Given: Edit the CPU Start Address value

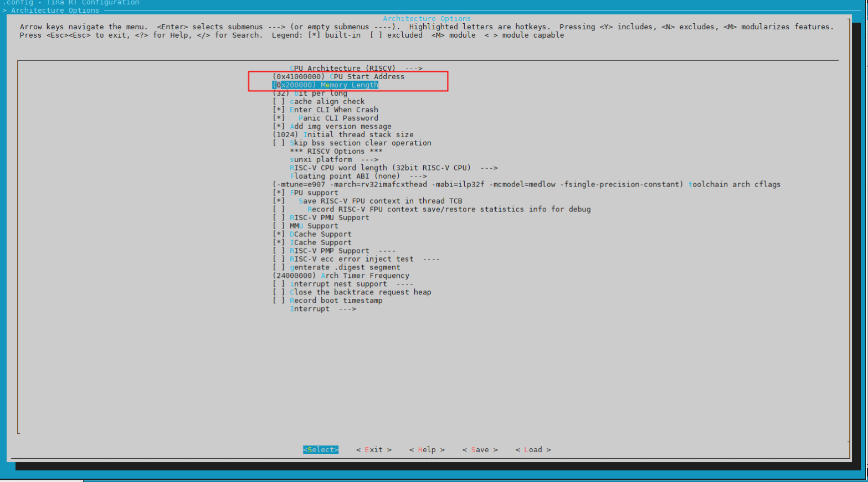Looking at the screenshot, I should click(338, 76).
